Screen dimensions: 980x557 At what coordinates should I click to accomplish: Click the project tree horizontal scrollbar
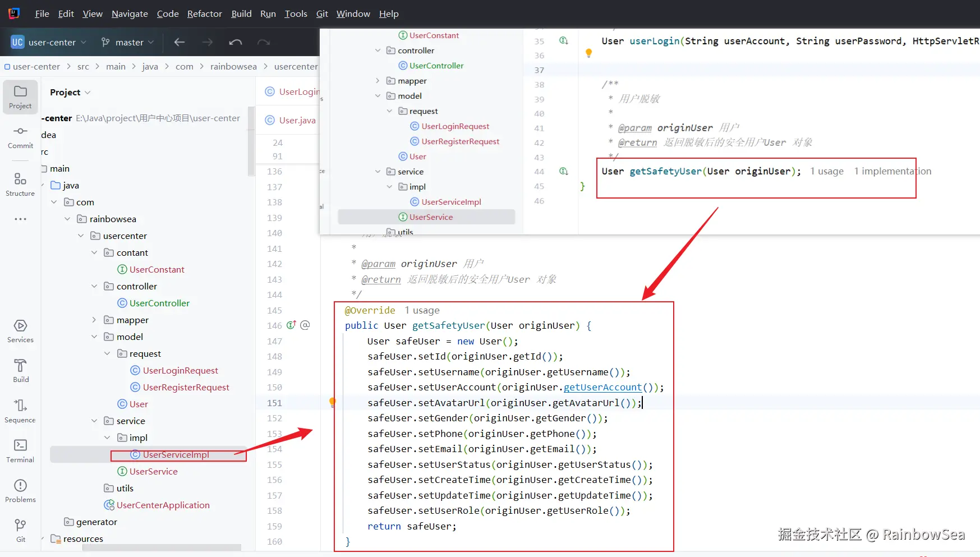(162, 547)
